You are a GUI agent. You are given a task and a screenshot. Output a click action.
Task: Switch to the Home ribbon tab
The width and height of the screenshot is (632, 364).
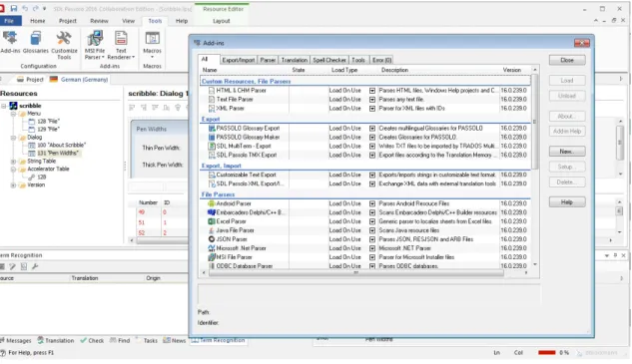pyautogui.click(x=38, y=21)
